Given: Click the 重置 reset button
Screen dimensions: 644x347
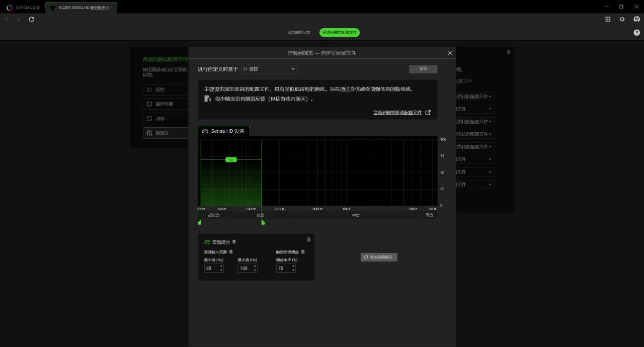Looking at the screenshot, I should click(423, 69).
